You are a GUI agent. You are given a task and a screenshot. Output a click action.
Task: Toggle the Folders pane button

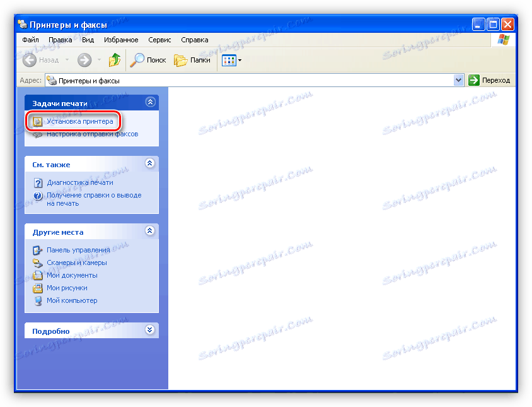(192, 60)
